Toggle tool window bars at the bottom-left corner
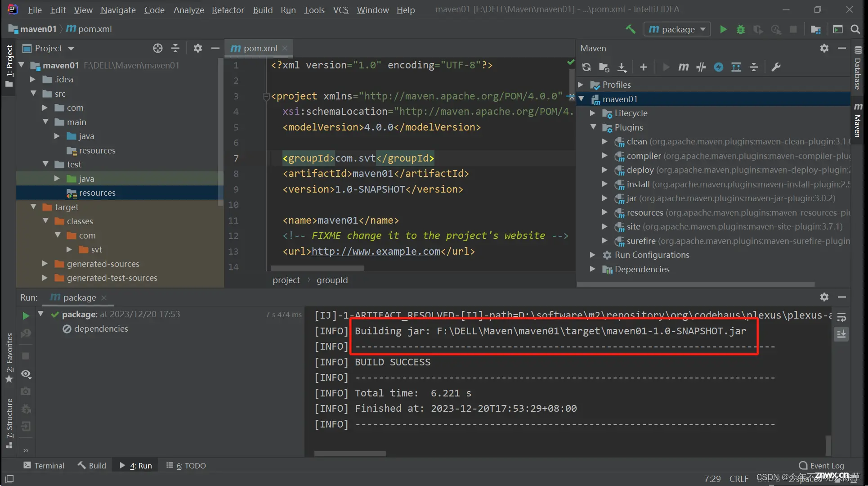Viewport: 868px width, 486px height. click(x=9, y=479)
